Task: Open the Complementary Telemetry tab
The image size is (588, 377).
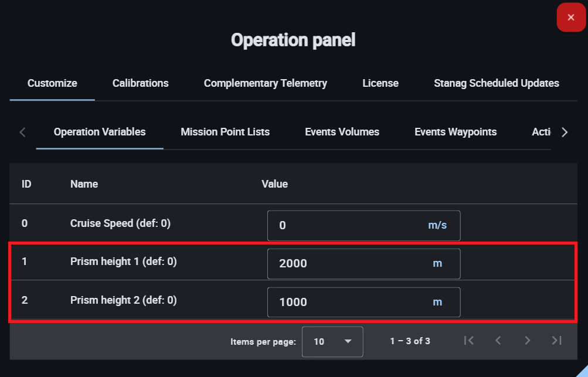Action: (x=265, y=83)
